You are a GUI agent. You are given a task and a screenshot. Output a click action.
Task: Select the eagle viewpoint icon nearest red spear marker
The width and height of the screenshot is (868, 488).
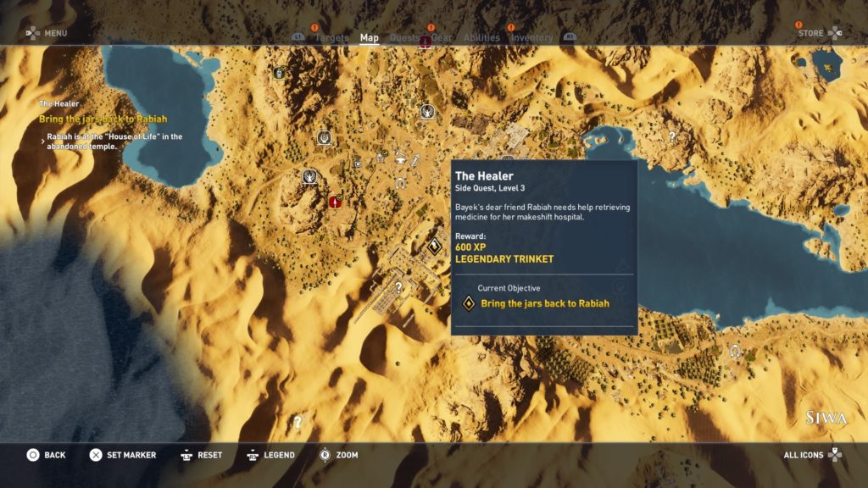click(x=309, y=176)
